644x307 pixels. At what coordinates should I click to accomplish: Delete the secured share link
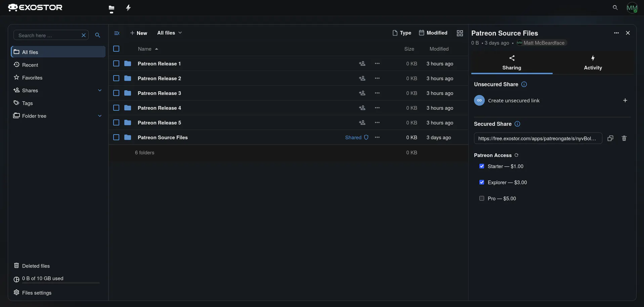click(624, 138)
